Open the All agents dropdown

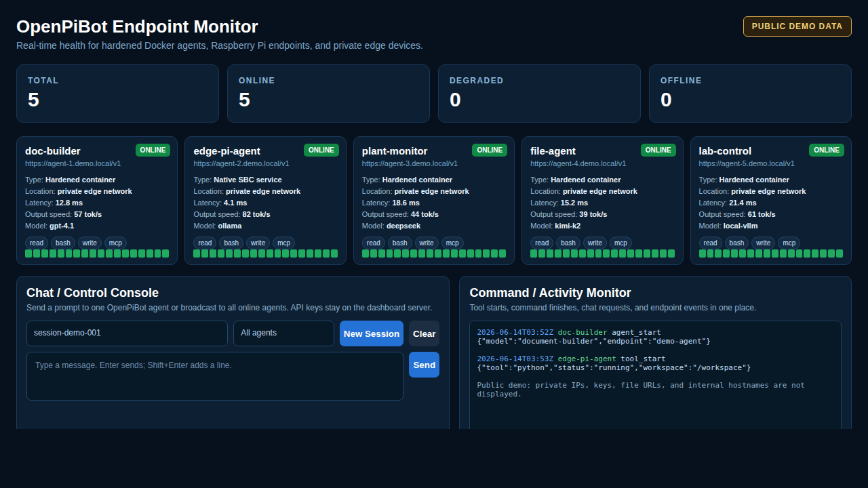(283, 333)
